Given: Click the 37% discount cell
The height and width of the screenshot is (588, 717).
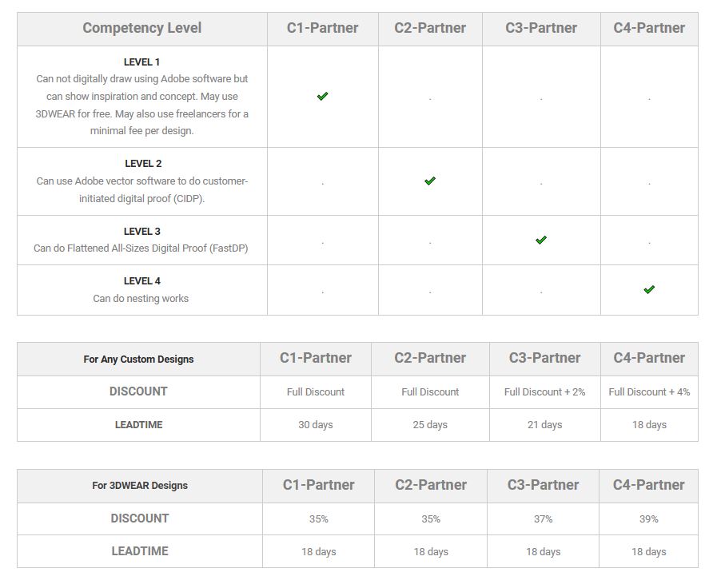Looking at the screenshot, I should tap(543, 519).
